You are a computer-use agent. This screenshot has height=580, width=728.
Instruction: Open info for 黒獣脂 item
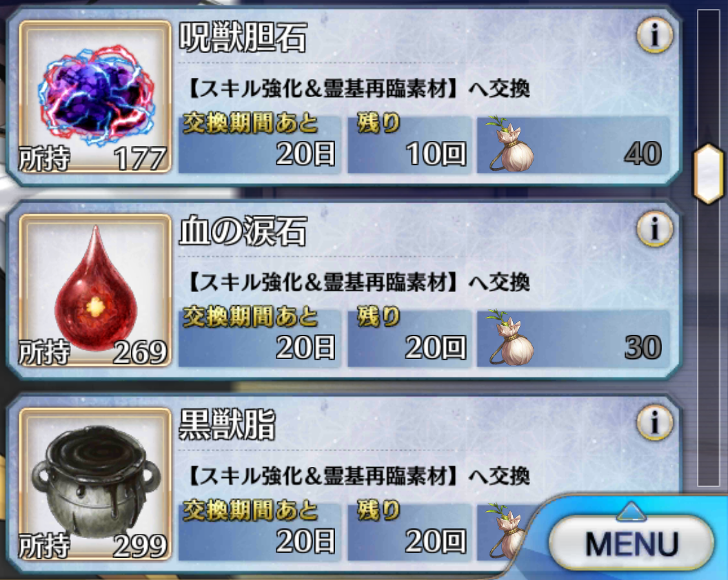tap(655, 422)
